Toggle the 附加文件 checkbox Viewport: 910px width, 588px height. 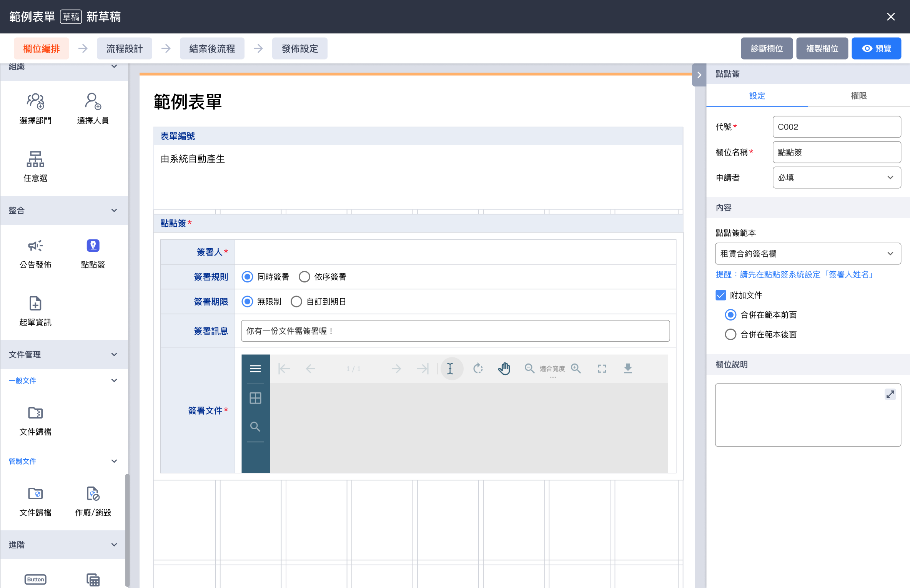tap(720, 295)
